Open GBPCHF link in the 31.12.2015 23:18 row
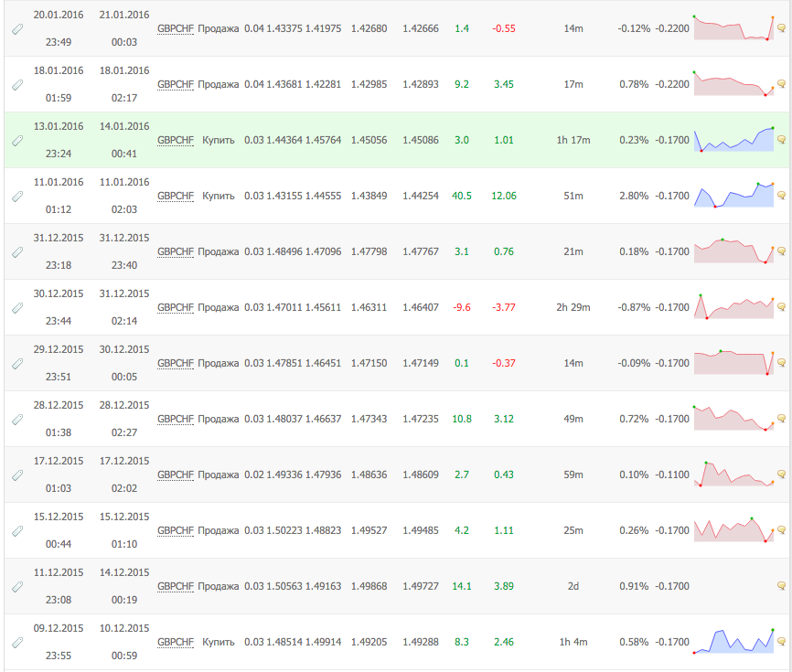Image resolution: width=792 pixels, height=672 pixels. (x=176, y=251)
